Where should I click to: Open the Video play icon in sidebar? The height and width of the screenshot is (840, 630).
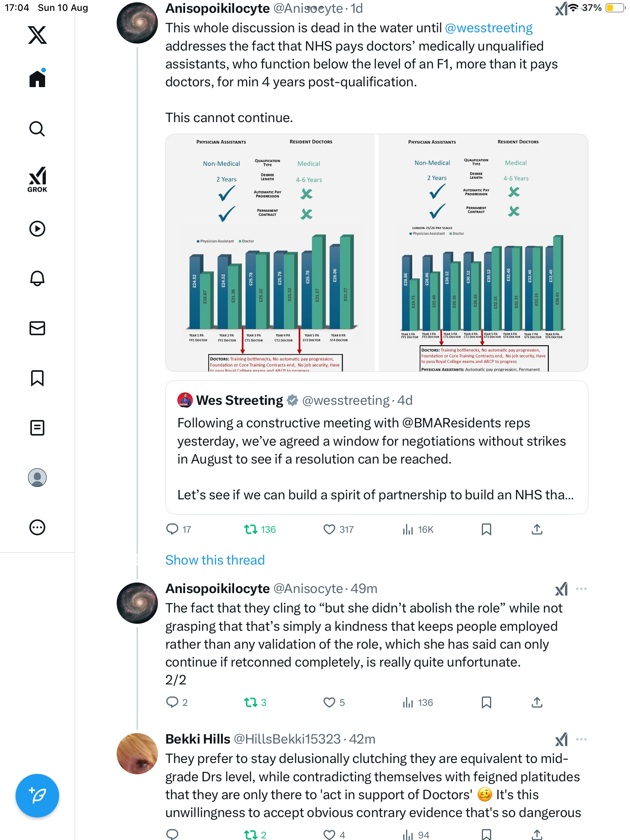coord(37,229)
